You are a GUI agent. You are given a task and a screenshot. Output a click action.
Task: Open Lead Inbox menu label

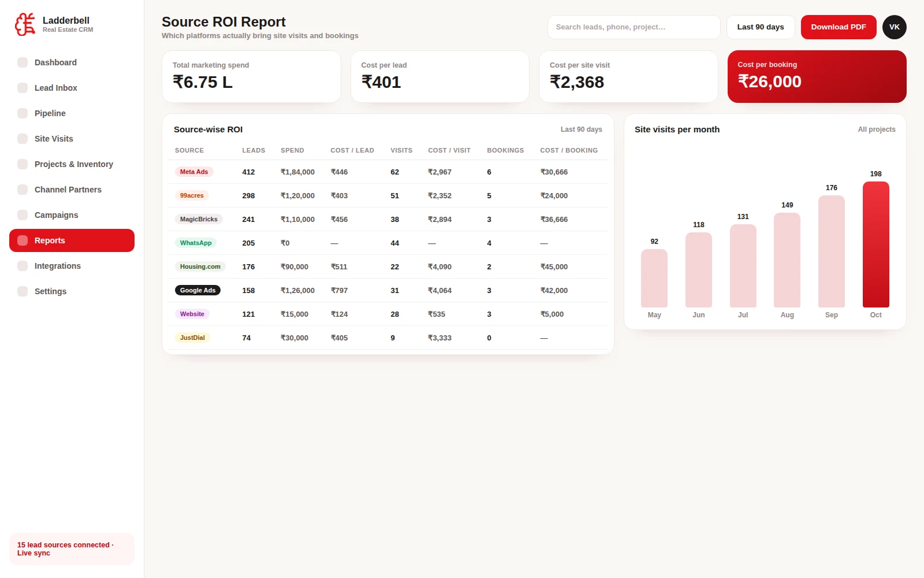pos(56,88)
